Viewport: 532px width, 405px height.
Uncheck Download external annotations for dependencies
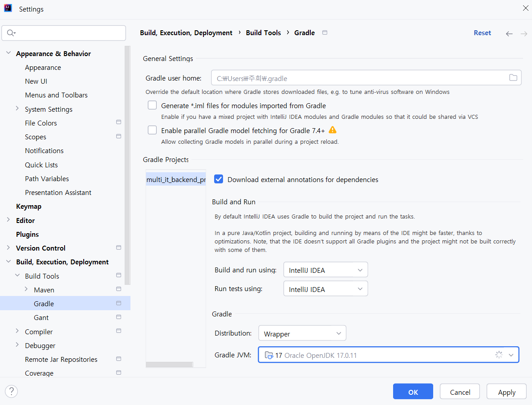219,179
